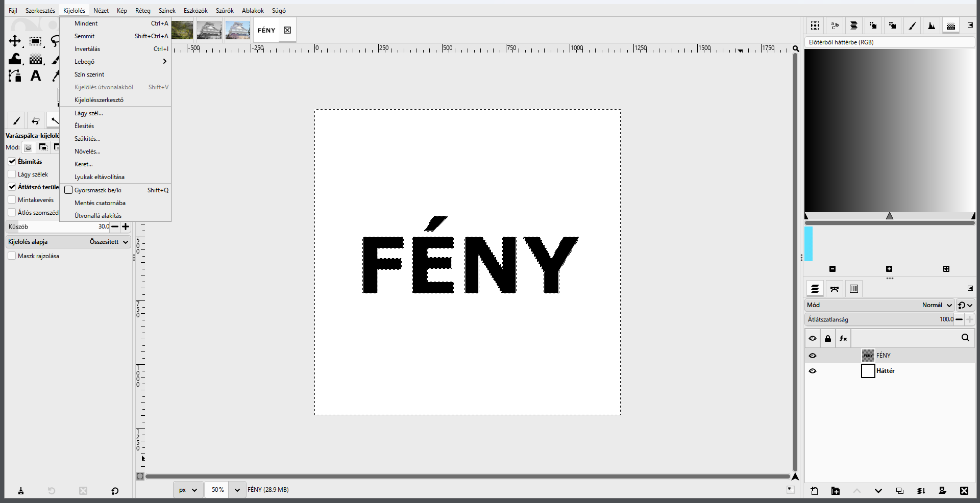The width and height of the screenshot is (980, 503).
Task: Pick the Gradient fill tool icon
Action: coord(35,59)
